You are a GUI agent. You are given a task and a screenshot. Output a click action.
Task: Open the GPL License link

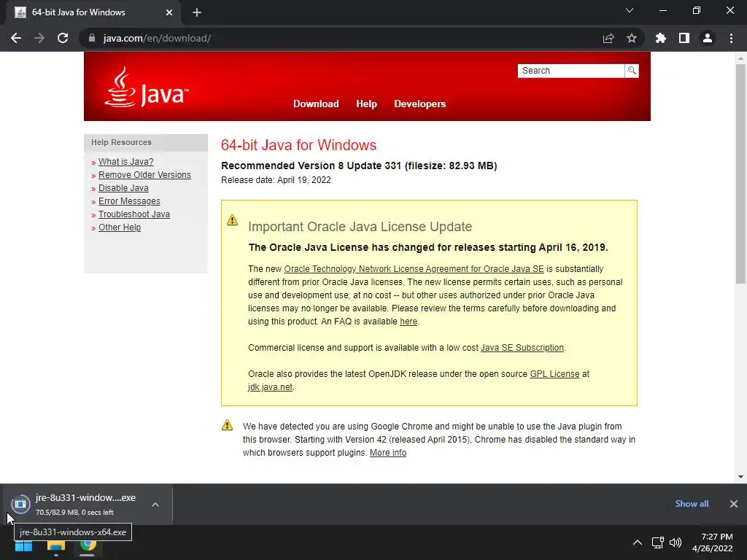pos(554,374)
